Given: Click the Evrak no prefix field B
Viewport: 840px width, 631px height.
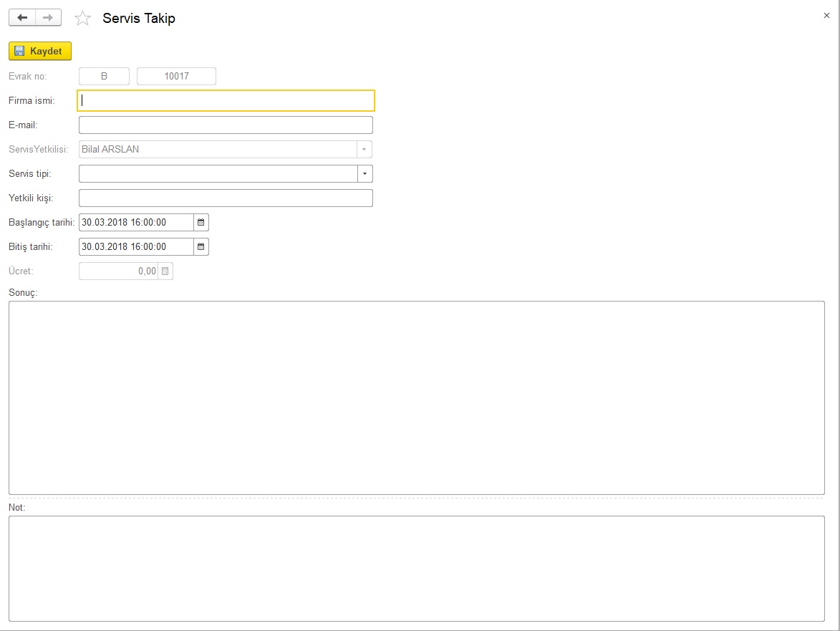Looking at the screenshot, I should point(104,77).
